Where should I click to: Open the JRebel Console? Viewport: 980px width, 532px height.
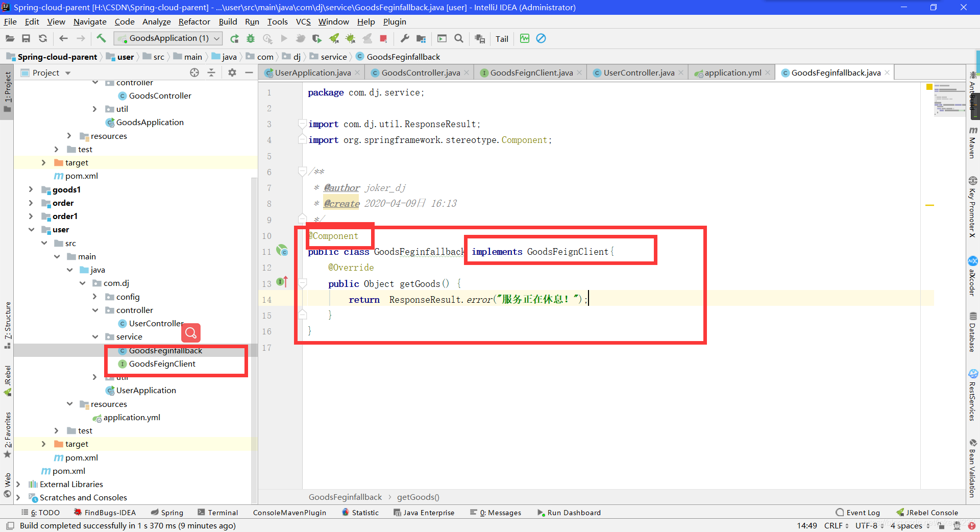click(x=927, y=513)
